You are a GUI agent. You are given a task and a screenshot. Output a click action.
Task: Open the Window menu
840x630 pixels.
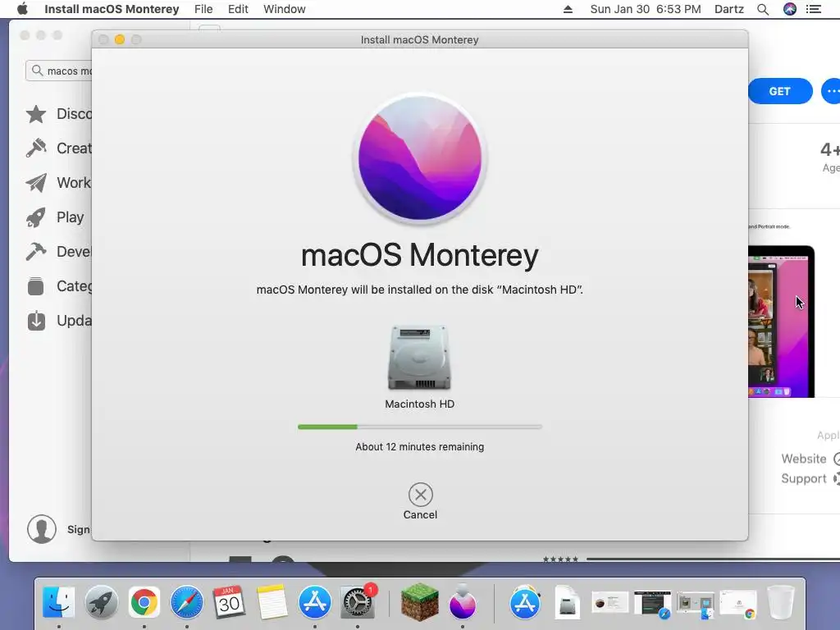coord(284,9)
